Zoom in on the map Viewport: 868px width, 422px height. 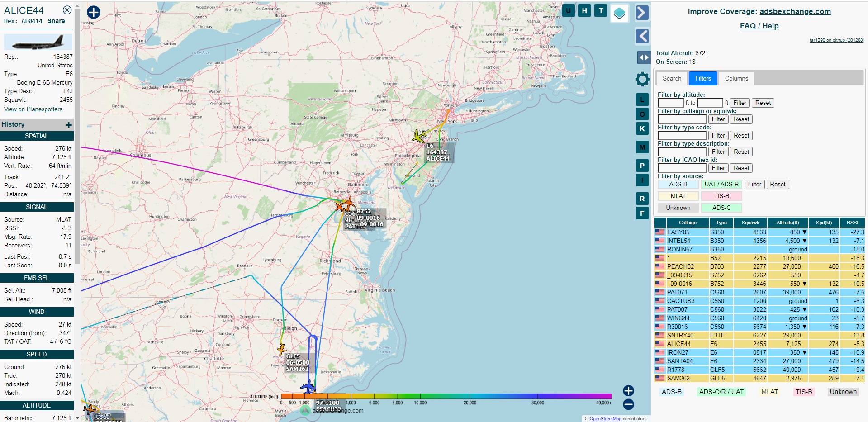(x=628, y=390)
